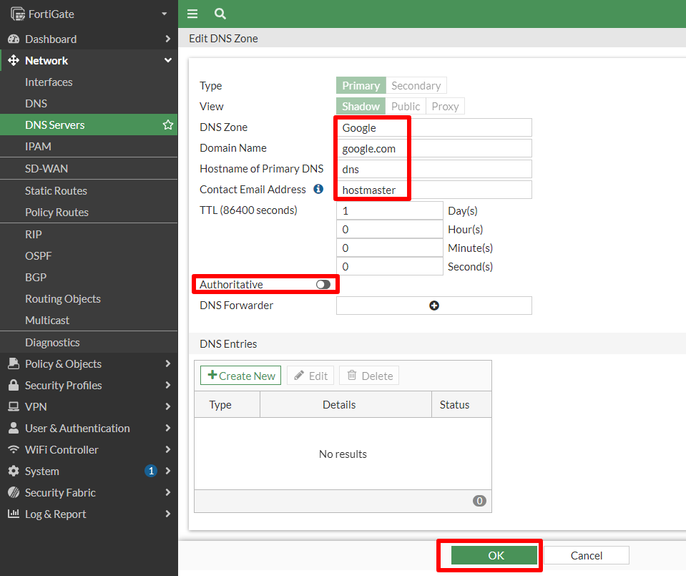Expand Policy & Objects chevron
Screen dimensions: 686x576
(168, 363)
